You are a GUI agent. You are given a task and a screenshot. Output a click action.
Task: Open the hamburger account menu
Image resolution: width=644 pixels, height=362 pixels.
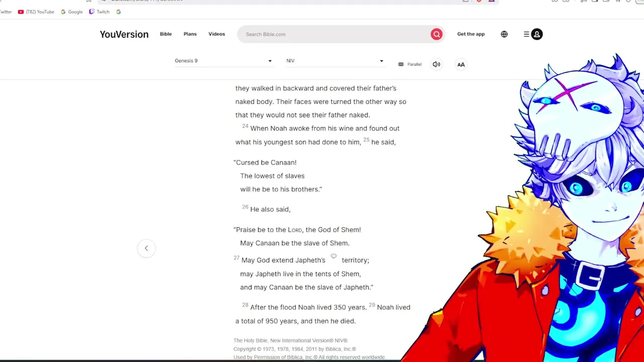[x=526, y=34]
